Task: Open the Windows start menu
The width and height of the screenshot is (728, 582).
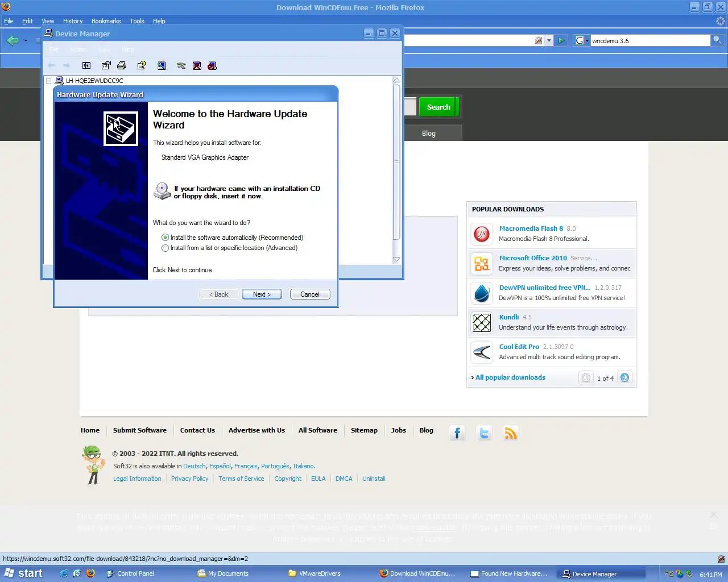Action: pyautogui.click(x=23, y=573)
